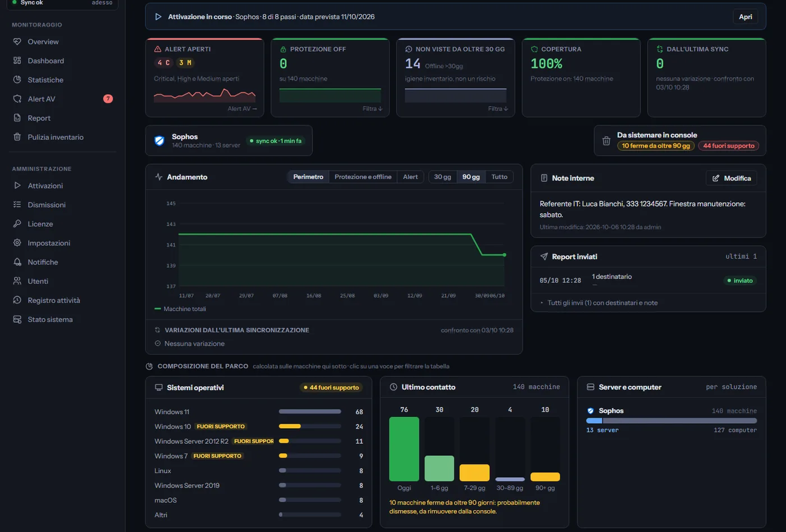Viewport: 786px width, 532px height.
Task: Click the 10 ferme da oltre 90 gg badge
Action: point(656,146)
